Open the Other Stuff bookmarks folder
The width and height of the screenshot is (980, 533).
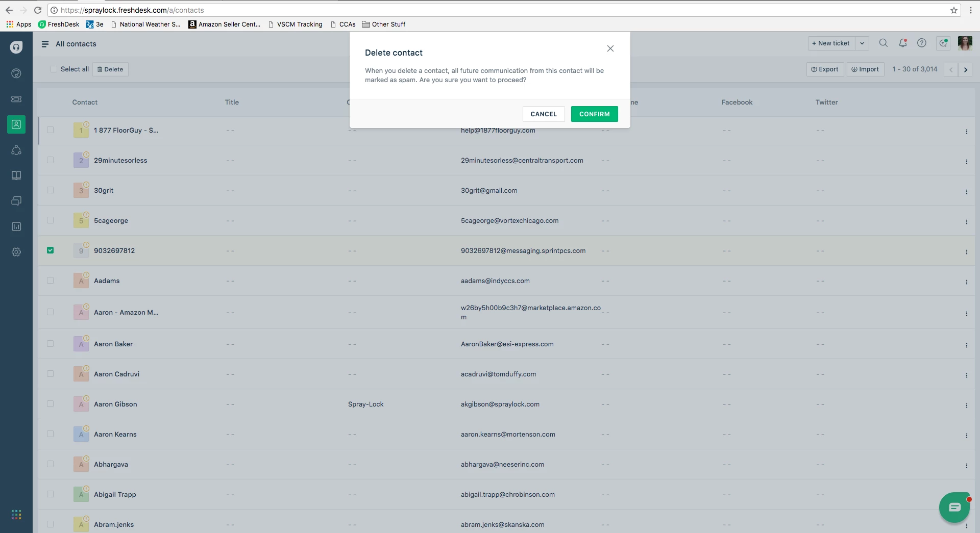coord(384,24)
